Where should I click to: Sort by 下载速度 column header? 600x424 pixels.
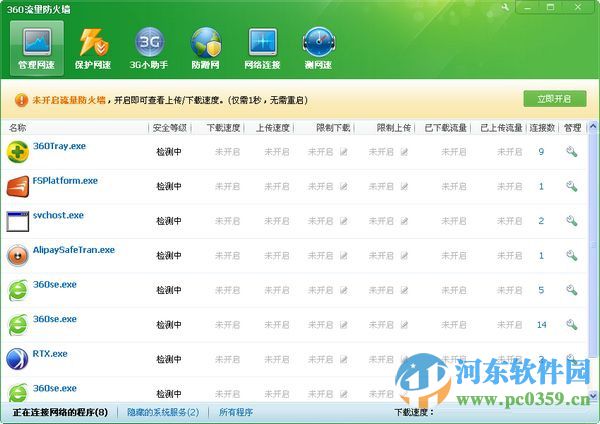click(x=223, y=128)
